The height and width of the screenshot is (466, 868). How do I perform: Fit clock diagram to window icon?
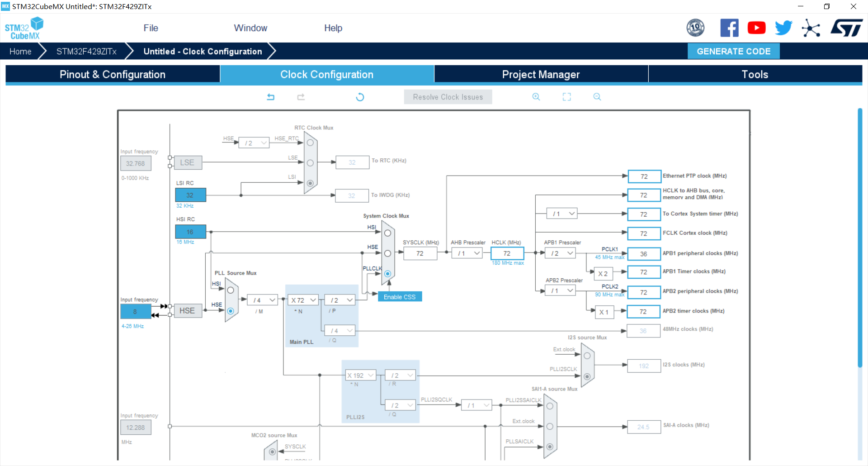point(567,97)
